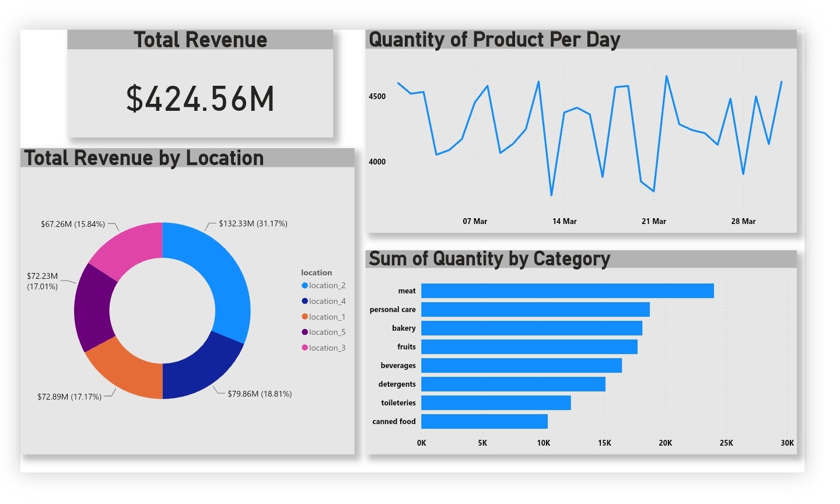Select the Sum of Quantity by Category title
Image resolution: width=840 pixels, height=504 pixels.
(x=489, y=259)
